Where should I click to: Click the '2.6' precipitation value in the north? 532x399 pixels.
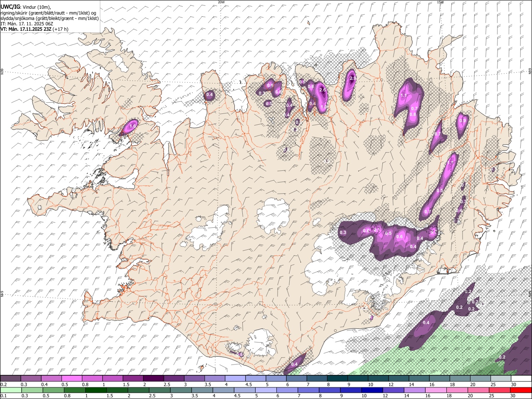322,90
